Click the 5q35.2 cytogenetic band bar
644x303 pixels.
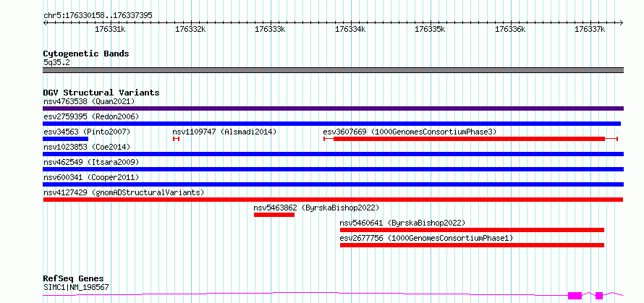pyautogui.click(x=333, y=70)
